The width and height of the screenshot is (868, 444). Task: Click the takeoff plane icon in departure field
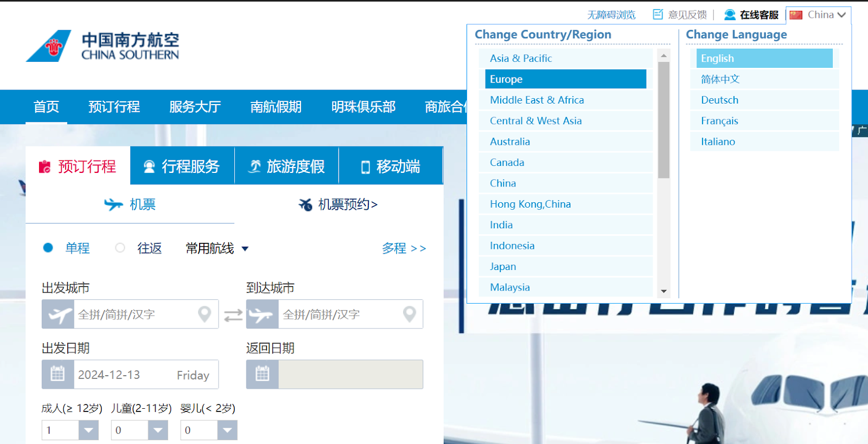pos(58,314)
